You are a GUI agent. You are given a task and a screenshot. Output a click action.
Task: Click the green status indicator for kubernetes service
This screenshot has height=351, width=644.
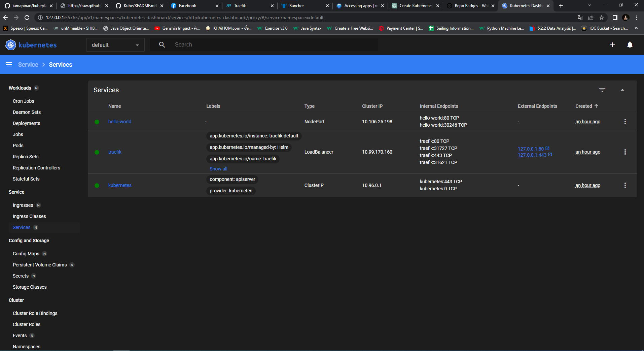pyautogui.click(x=97, y=185)
